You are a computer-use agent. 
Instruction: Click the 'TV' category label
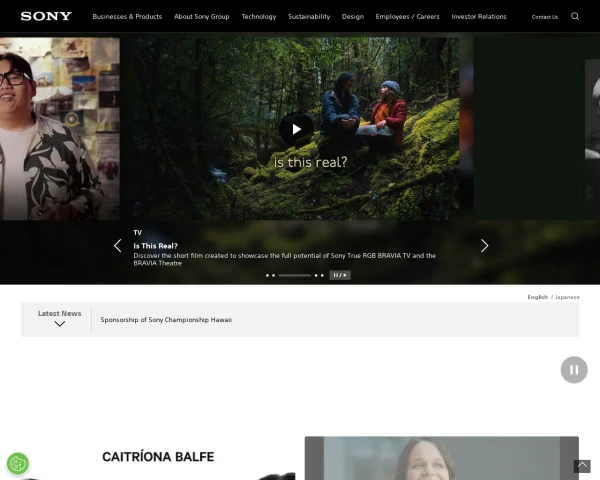click(137, 232)
